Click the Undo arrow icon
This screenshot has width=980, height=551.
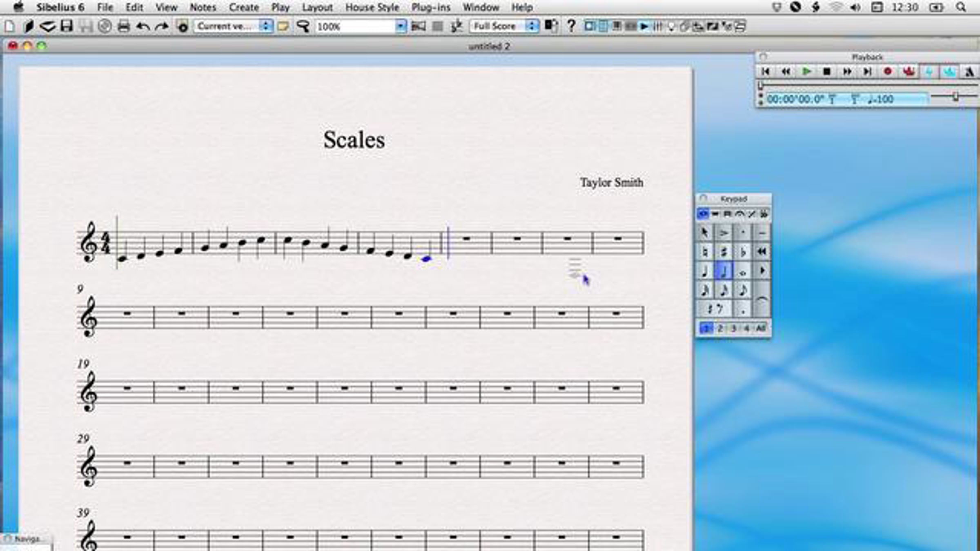pos(143,27)
